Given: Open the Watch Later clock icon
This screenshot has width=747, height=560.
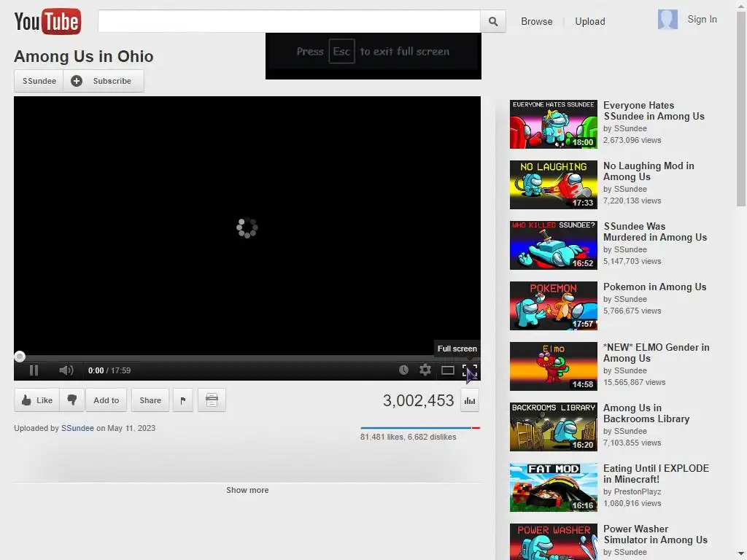Looking at the screenshot, I should [403, 370].
